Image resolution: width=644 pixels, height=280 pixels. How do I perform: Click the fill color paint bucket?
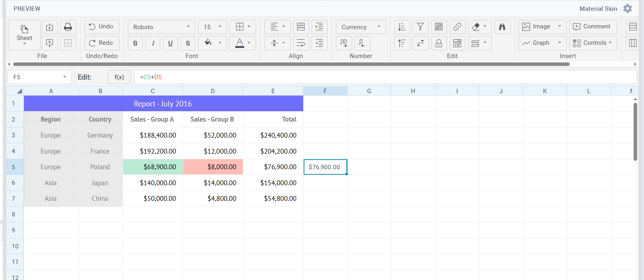(209, 43)
